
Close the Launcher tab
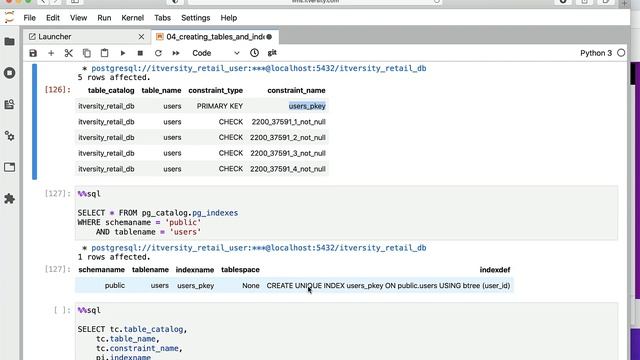pyautogui.click(x=141, y=37)
